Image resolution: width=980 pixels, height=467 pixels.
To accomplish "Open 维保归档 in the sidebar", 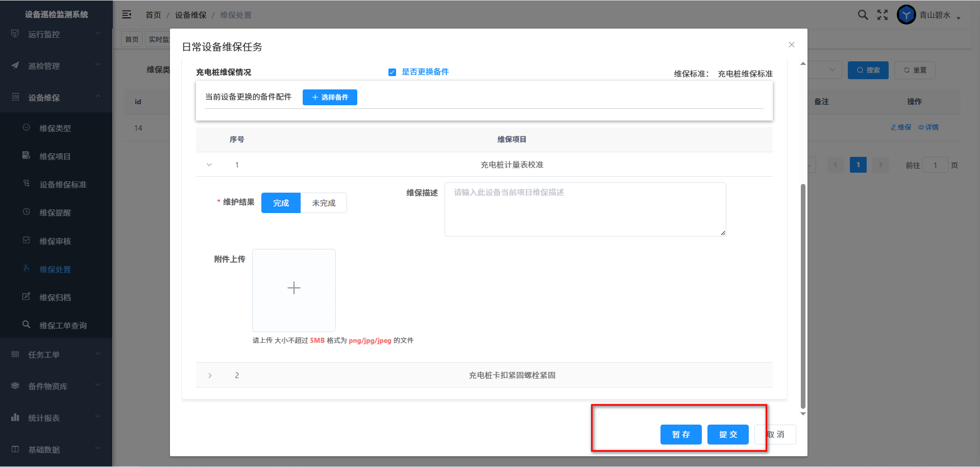I will coord(55,297).
